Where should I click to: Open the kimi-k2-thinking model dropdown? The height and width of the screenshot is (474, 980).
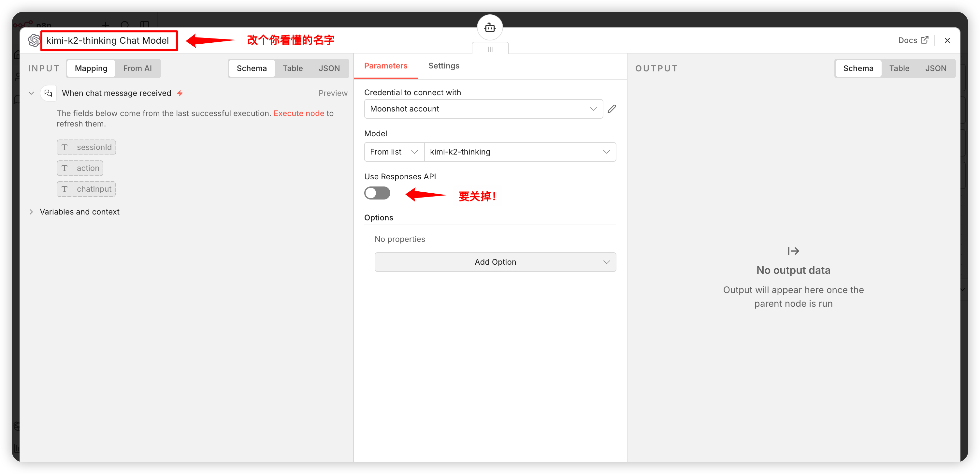[520, 152]
